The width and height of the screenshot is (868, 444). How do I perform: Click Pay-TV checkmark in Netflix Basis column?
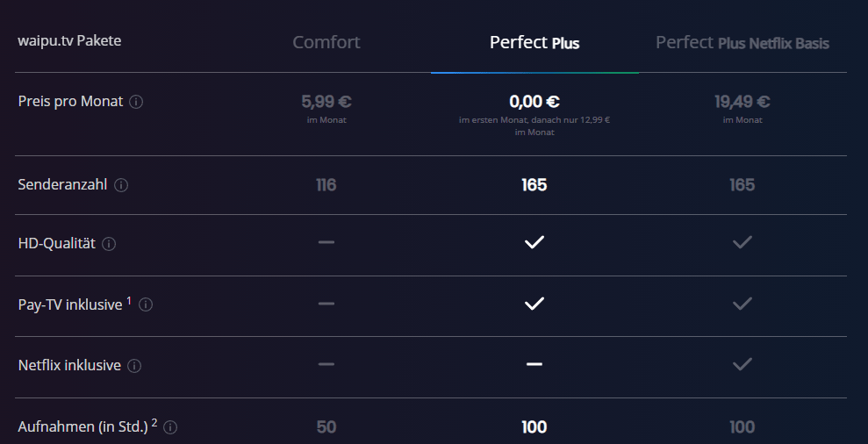click(742, 304)
